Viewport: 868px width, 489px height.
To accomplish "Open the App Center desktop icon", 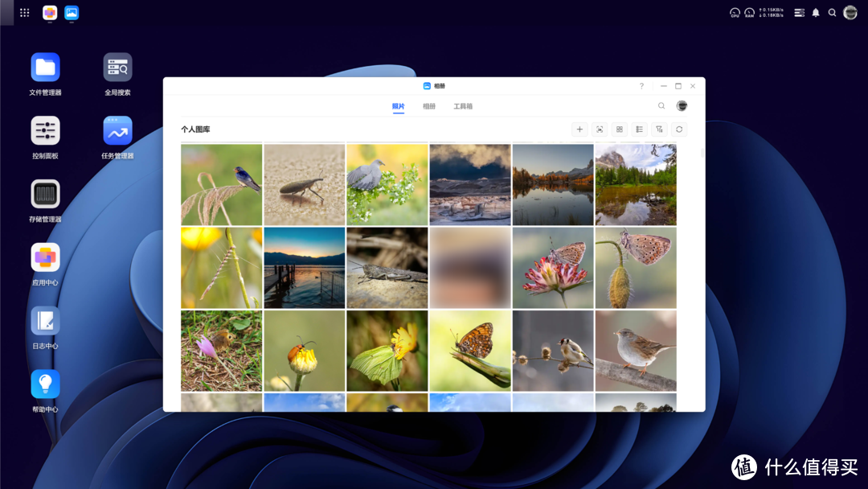I will tap(45, 258).
